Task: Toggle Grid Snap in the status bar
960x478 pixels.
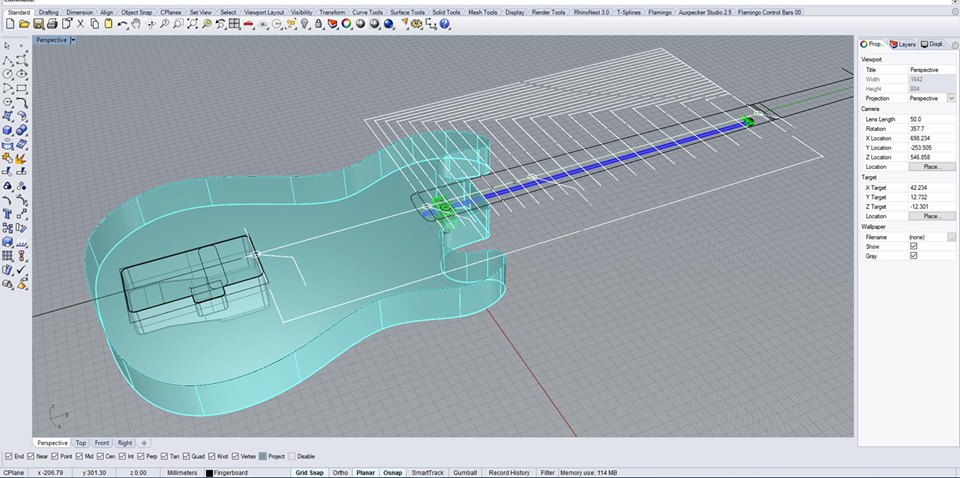Action: (308, 472)
